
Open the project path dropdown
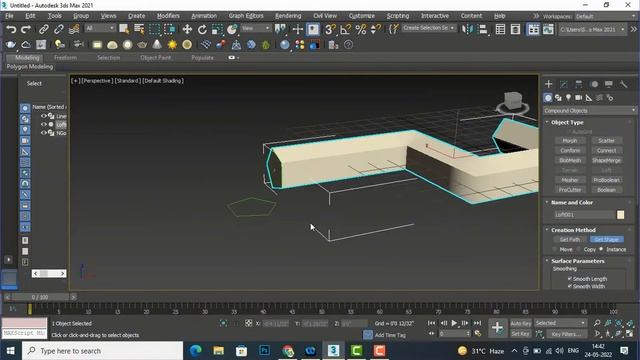pyautogui.click(x=592, y=29)
